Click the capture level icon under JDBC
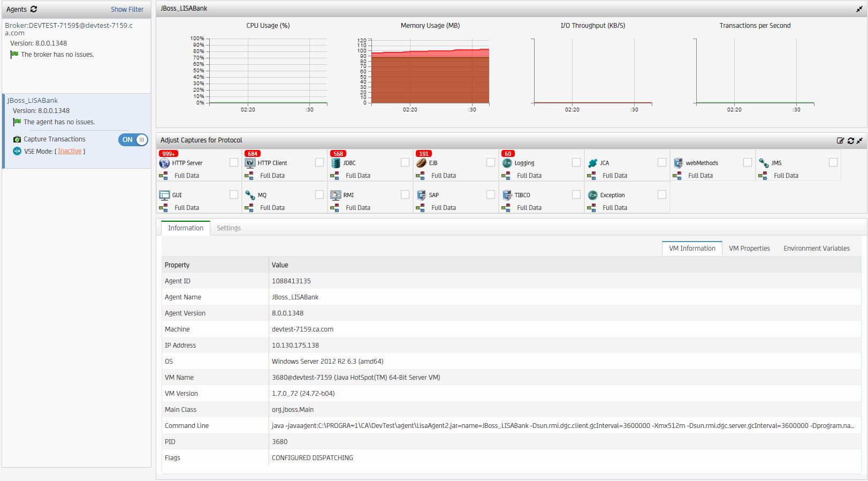Image resolution: width=868 pixels, height=481 pixels. [334, 176]
